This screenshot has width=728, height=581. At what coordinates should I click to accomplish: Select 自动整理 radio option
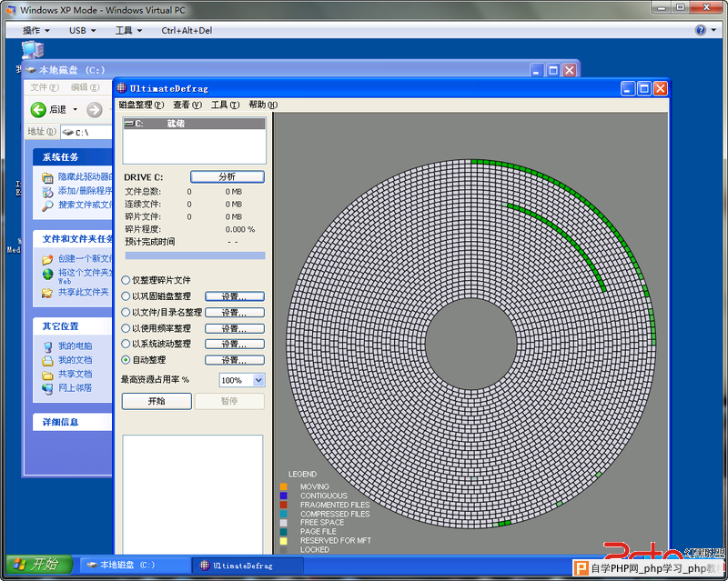click(126, 360)
